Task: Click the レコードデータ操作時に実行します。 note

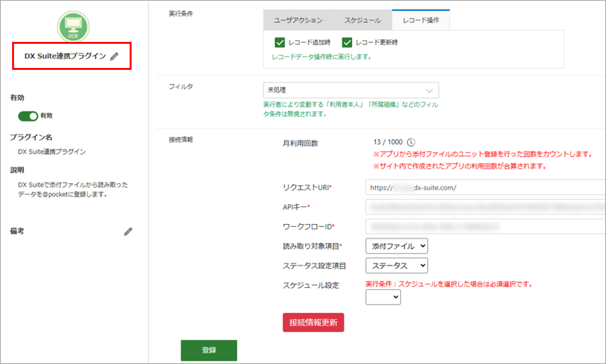Action: pos(322,57)
